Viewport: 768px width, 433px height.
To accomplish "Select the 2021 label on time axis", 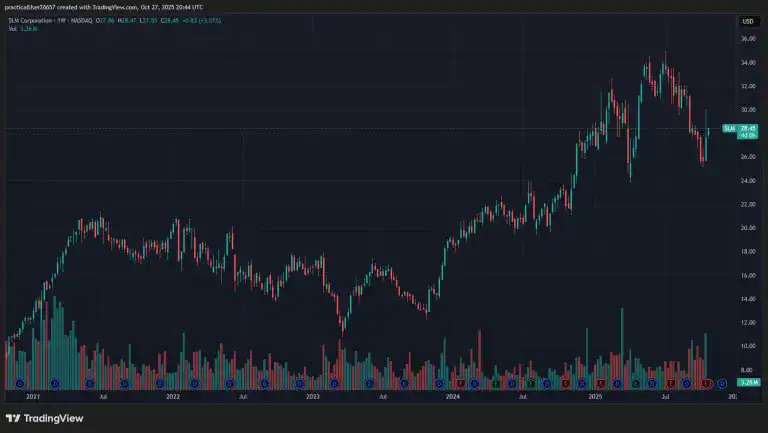I will pos(32,397).
